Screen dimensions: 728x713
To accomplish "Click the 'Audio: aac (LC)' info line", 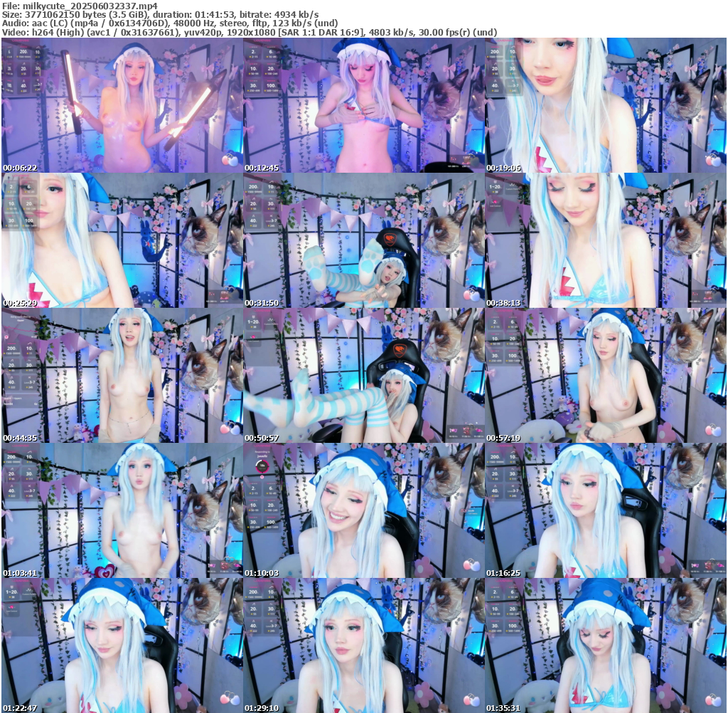I will (x=170, y=23).
